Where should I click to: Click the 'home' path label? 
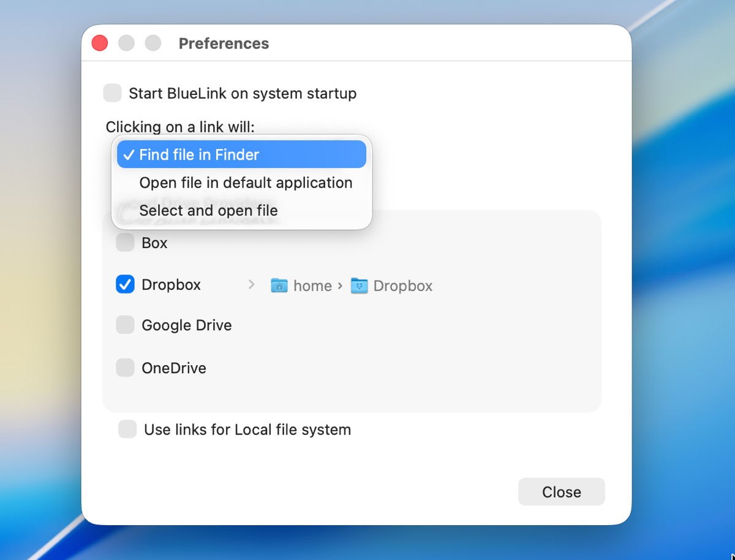[312, 286]
